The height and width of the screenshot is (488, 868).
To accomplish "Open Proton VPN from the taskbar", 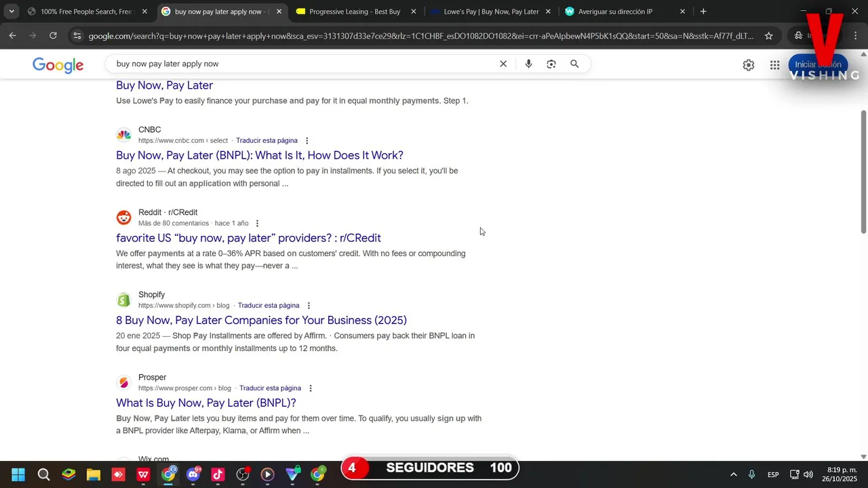I will click(x=292, y=474).
